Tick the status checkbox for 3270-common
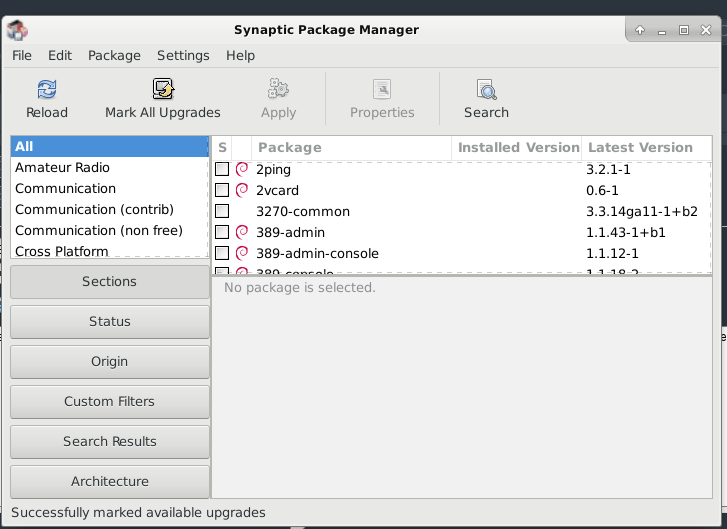 pyautogui.click(x=222, y=211)
